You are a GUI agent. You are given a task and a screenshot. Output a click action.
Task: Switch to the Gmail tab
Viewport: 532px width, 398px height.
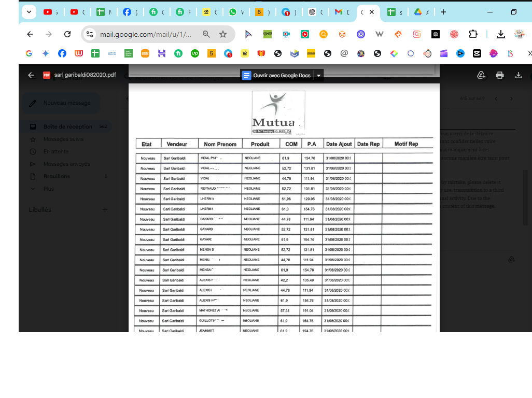tap(338, 12)
